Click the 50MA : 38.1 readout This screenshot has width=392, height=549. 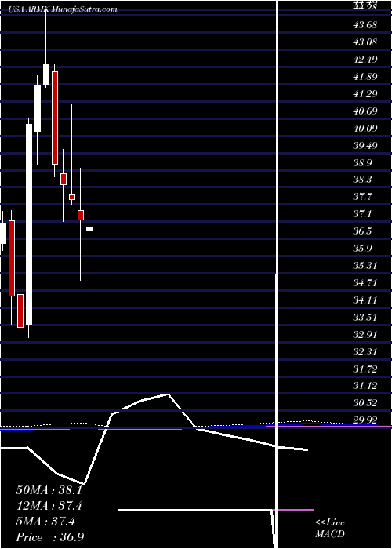49,490
